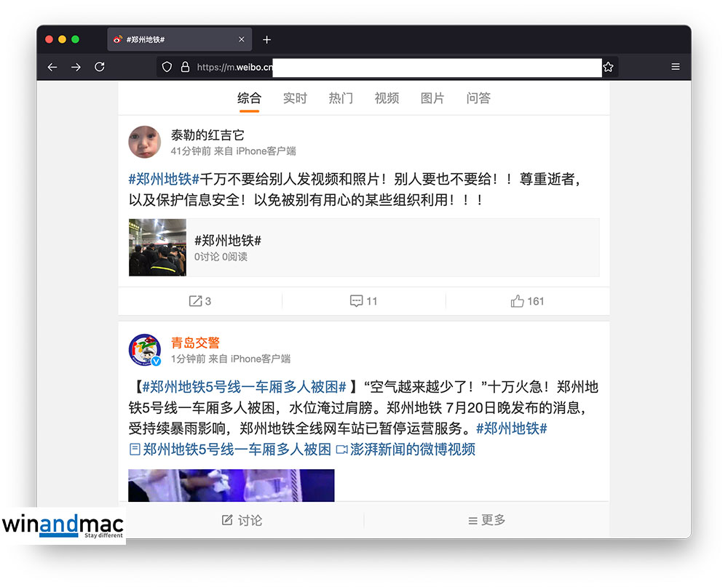728x587 pixels.
Task: Open comments on the first post (11)
Action: pyautogui.click(x=364, y=301)
